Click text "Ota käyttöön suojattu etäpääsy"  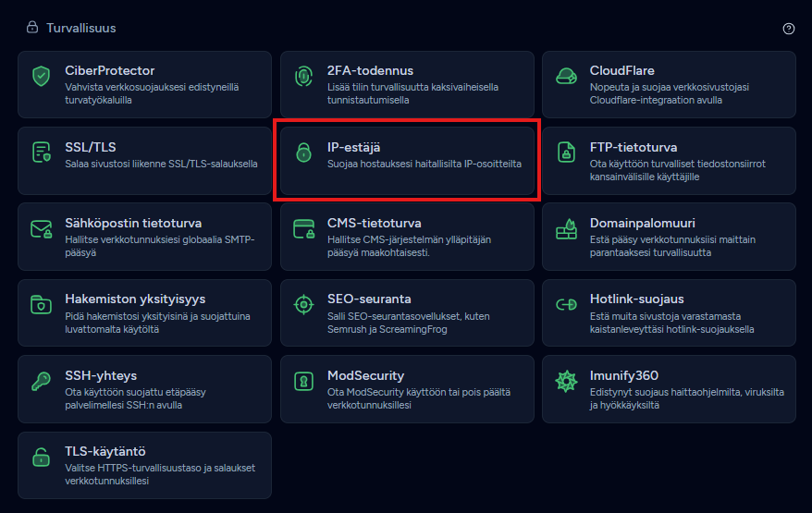tap(135, 393)
